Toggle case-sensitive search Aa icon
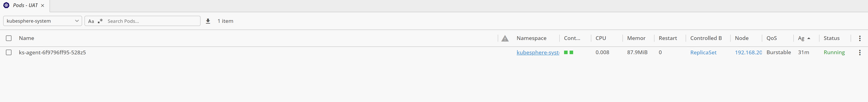The height and width of the screenshot is (102, 868). [91, 21]
